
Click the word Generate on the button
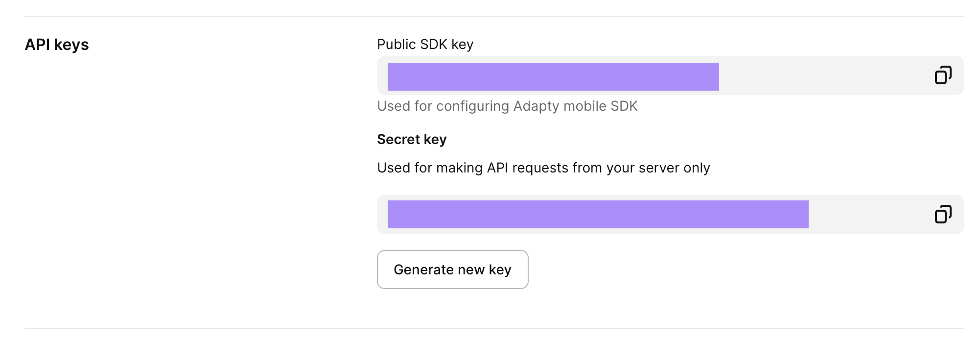tap(423, 269)
